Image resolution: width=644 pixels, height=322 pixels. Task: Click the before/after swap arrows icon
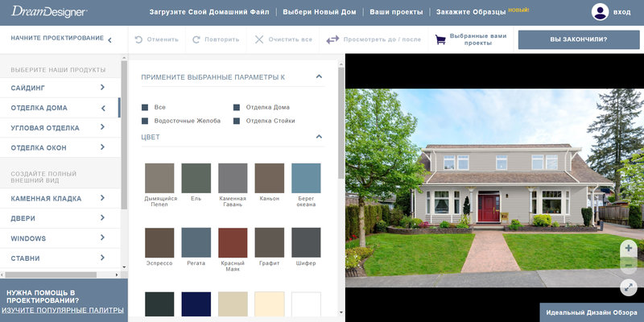coord(332,39)
